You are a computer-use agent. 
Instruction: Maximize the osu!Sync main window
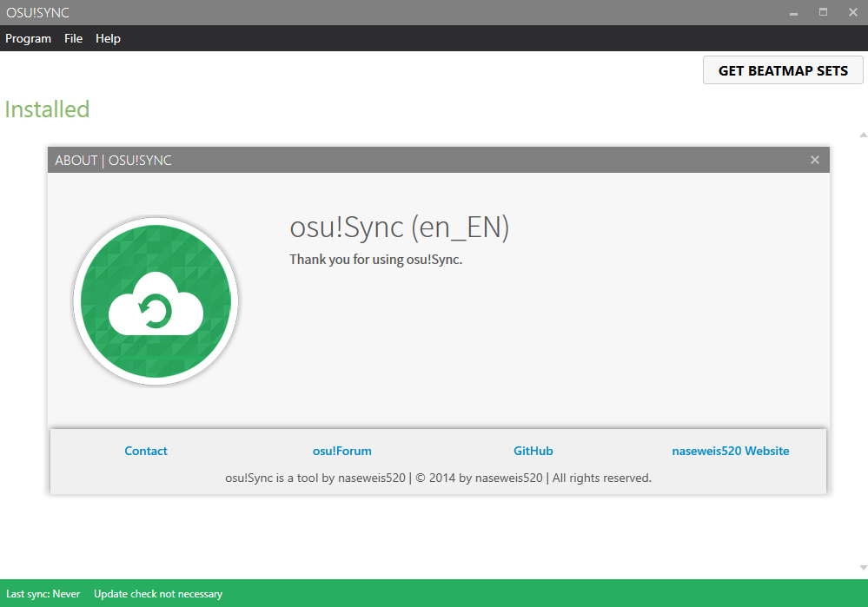823,12
